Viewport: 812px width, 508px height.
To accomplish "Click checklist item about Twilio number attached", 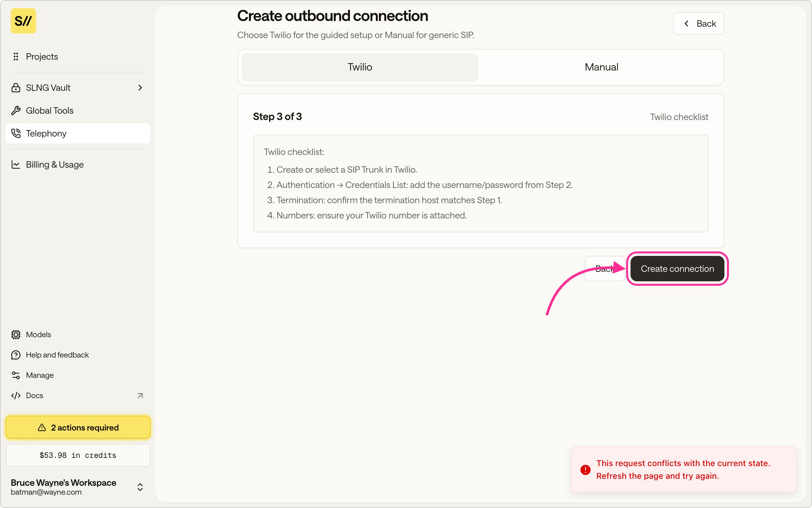I will [x=371, y=215].
